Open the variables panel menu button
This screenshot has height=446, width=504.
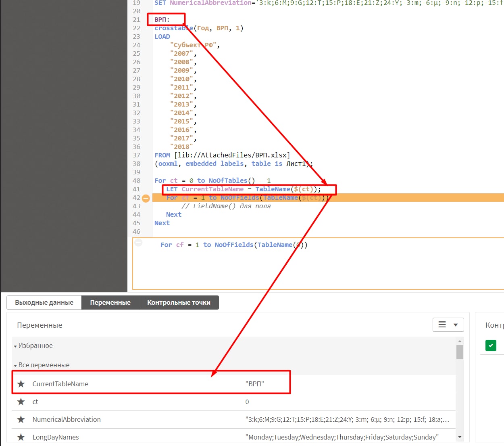pos(448,325)
